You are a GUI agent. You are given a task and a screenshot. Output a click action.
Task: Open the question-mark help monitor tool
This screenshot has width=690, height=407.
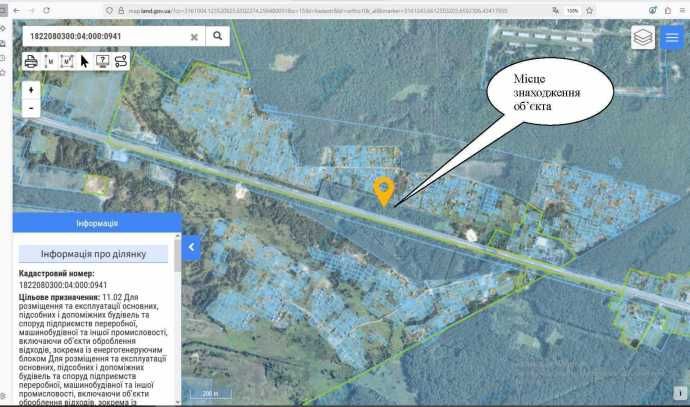click(102, 61)
